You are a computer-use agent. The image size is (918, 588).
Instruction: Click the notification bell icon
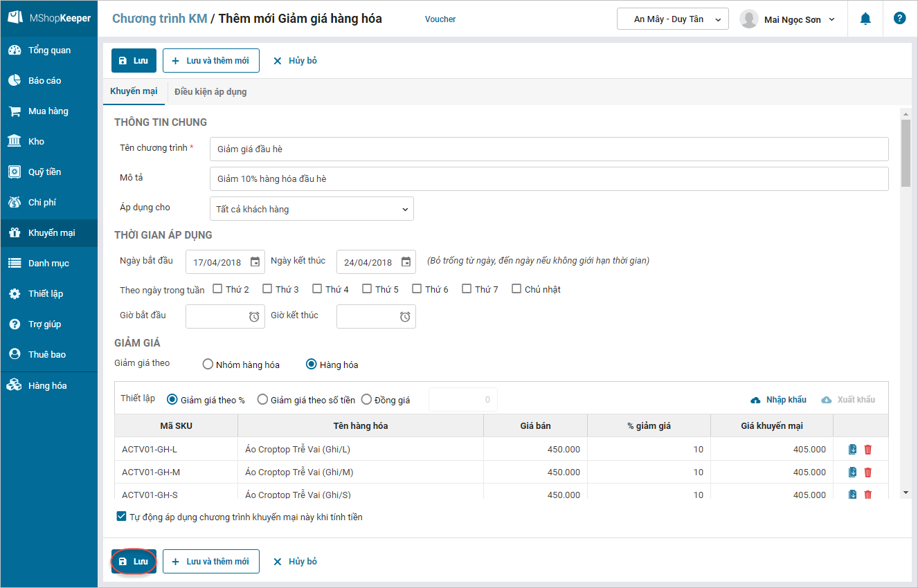pos(865,19)
